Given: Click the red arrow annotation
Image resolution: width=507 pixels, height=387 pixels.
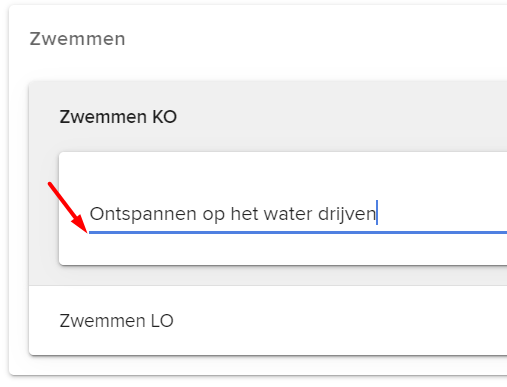Looking at the screenshot, I should tap(68, 207).
